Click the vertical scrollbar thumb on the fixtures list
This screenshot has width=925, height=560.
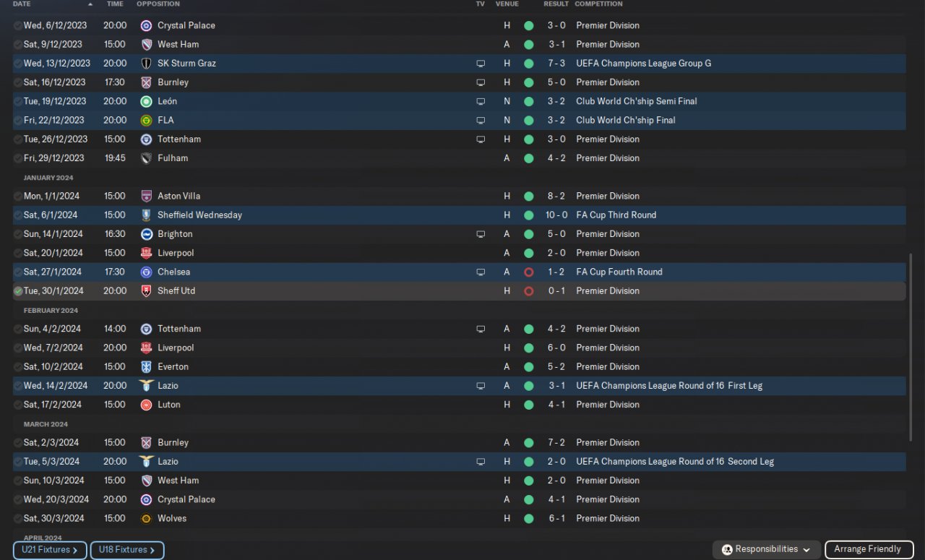(911, 347)
